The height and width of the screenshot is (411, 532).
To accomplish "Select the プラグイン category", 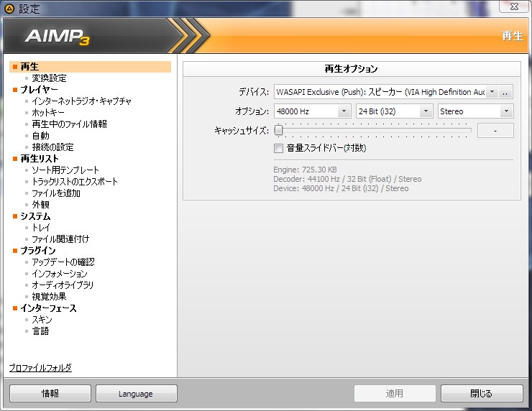I will [38, 251].
